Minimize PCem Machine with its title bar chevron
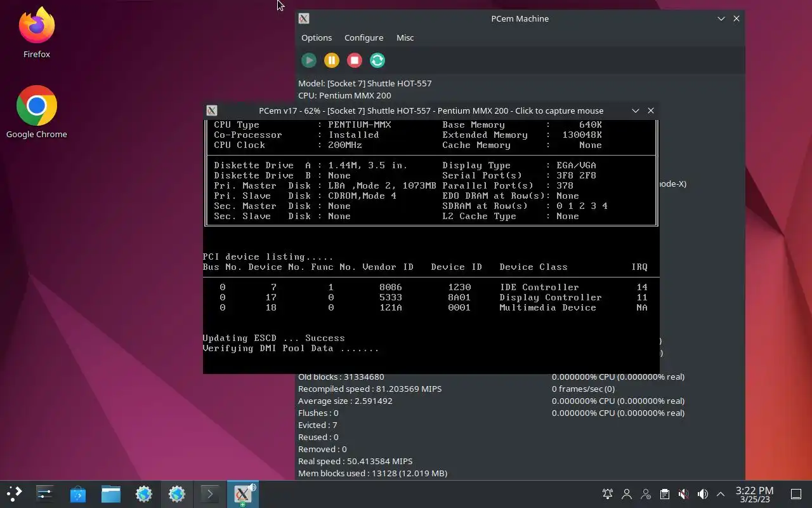 721,18
